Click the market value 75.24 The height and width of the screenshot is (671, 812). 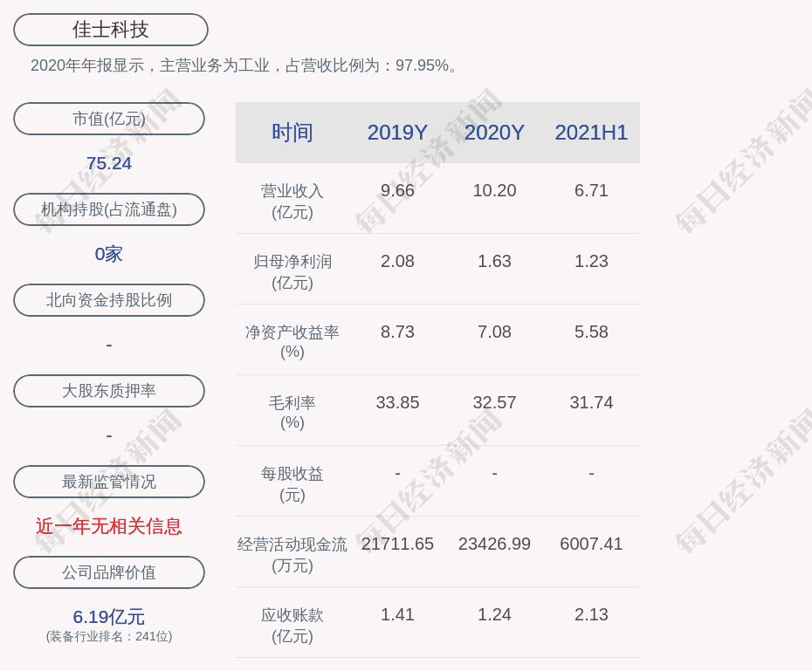click(109, 163)
